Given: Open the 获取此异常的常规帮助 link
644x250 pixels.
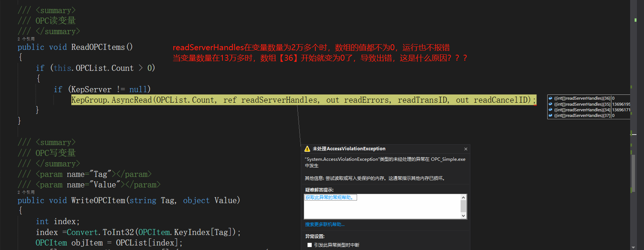Looking at the screenshot, I should 329,198.
